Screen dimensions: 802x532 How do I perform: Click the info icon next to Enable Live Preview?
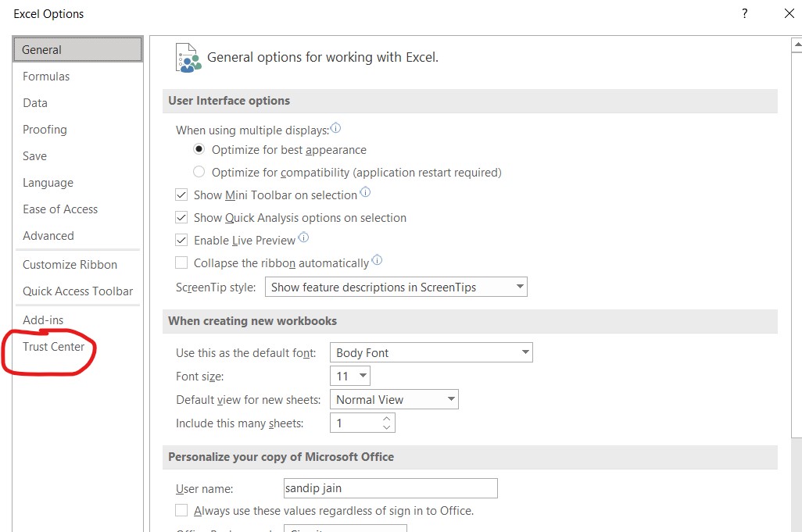coord(304,237)
